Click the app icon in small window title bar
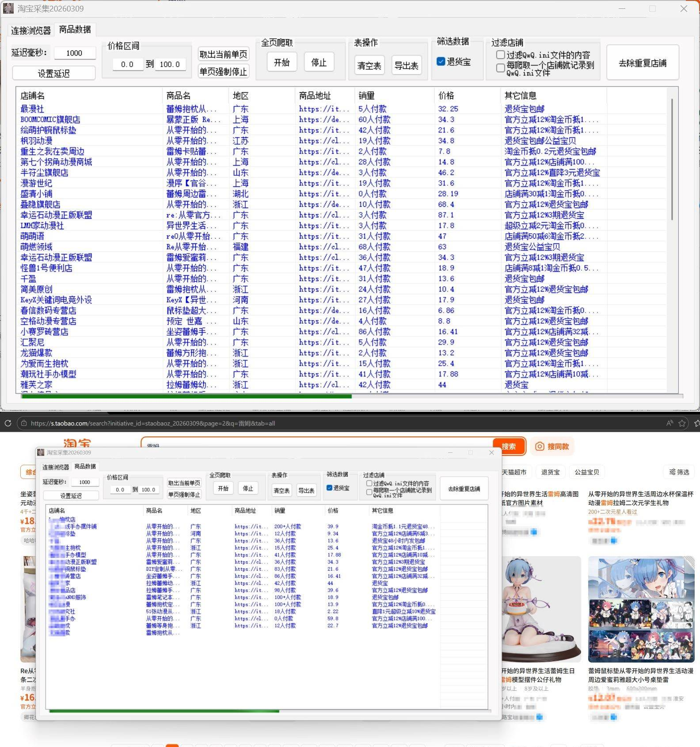 point(41,452)
